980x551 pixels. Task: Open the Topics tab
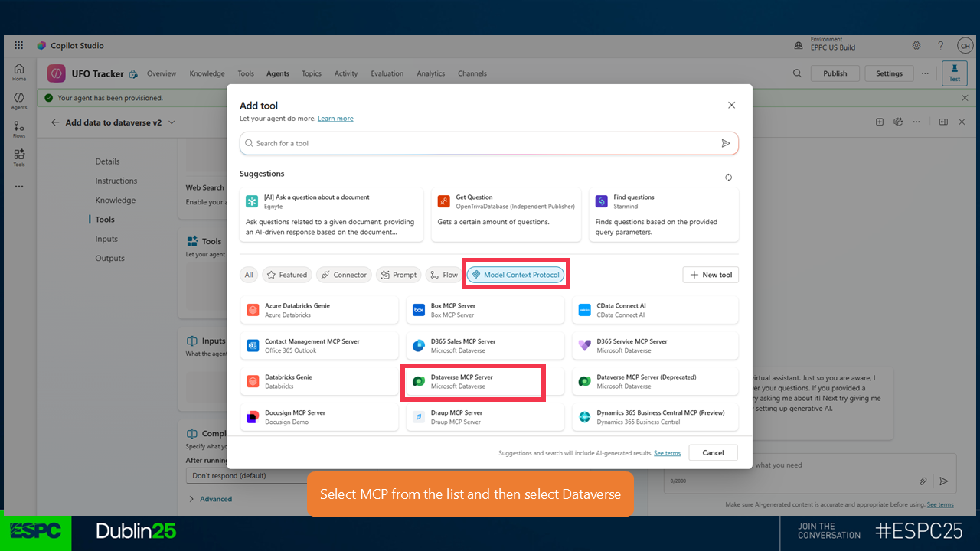[x=312, y=74]
